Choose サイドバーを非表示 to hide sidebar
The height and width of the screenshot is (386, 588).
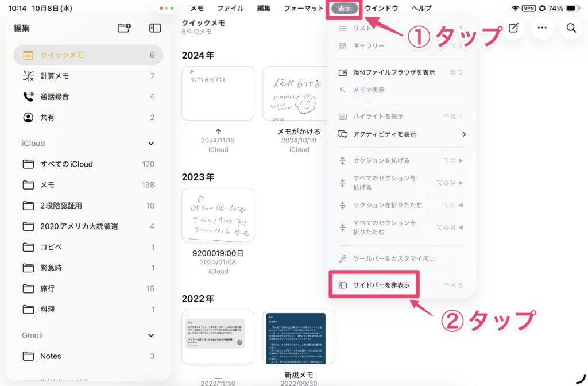click(381, 285)
